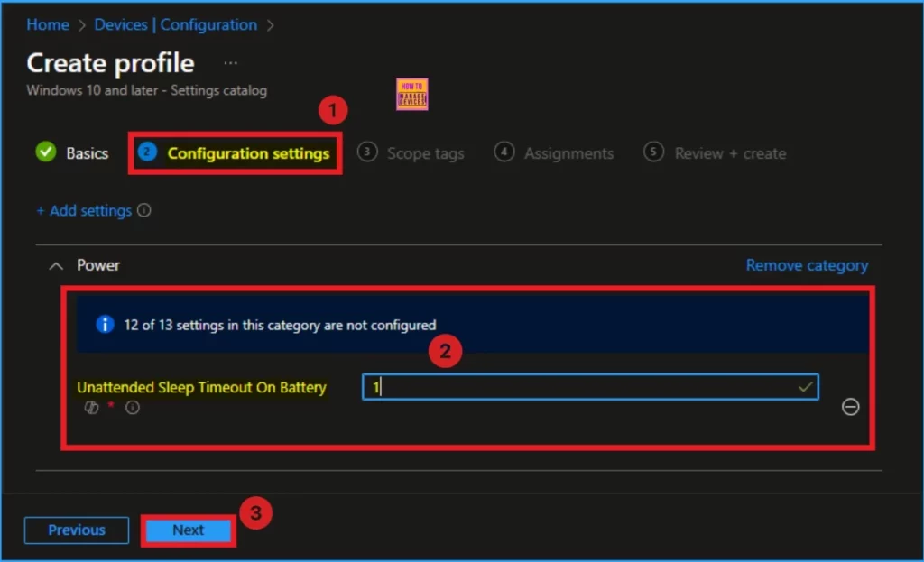924x562 pixels.
Task: Click the blue info icon in settings banner
Action: click(105, 325)
